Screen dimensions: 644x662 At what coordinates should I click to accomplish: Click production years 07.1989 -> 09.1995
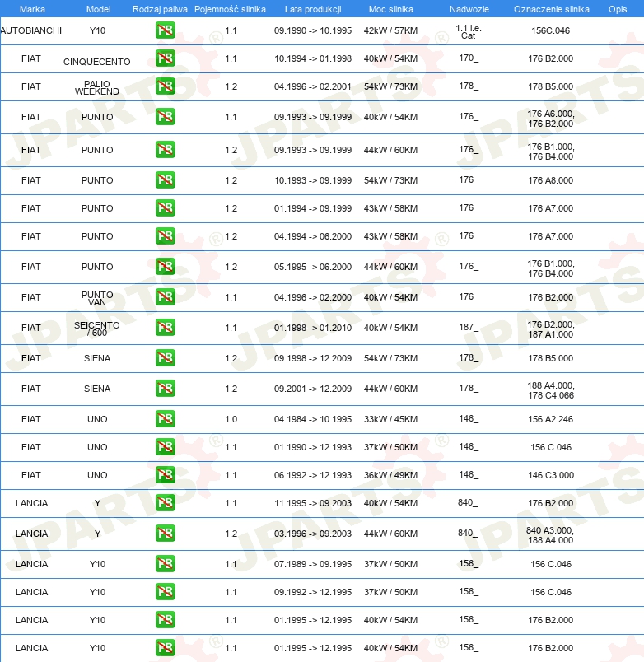[313, 564]
